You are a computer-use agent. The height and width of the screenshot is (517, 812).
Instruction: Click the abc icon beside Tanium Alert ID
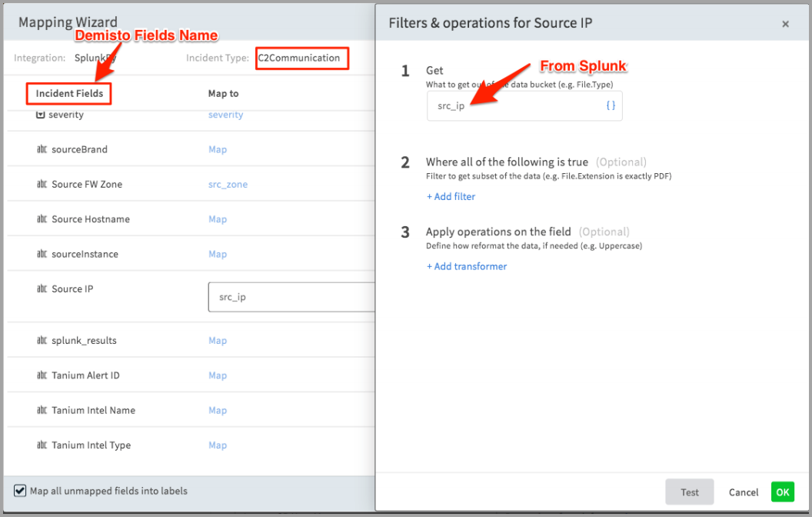pyautogui.click(x=42, y=375)
